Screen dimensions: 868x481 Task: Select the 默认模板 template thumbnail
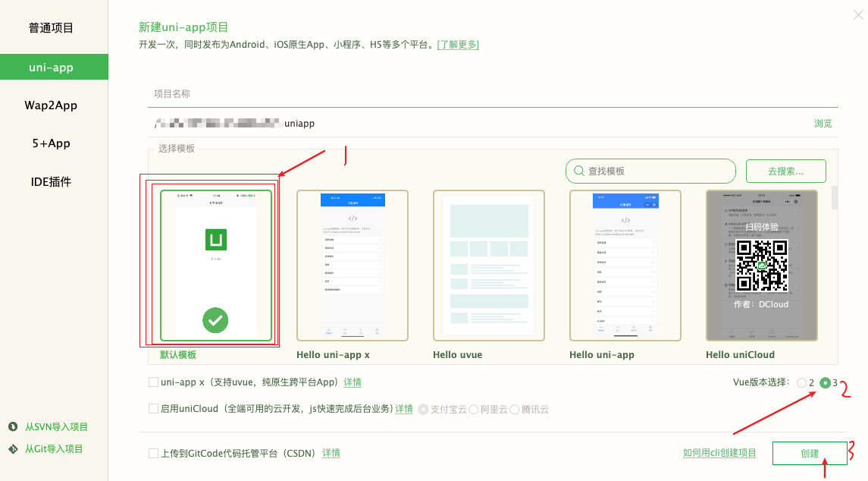click(x=216, y=266)
